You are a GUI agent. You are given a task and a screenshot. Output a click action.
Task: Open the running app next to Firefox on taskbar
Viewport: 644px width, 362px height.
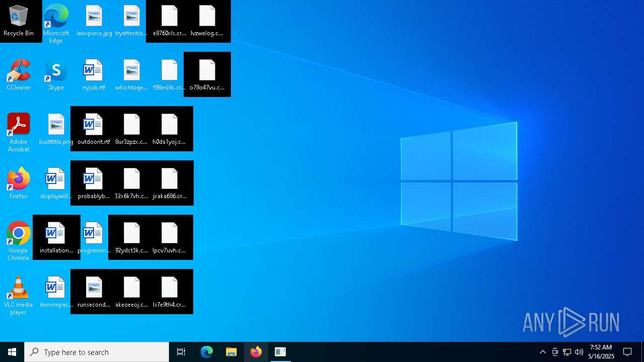[x=280, y=352]
